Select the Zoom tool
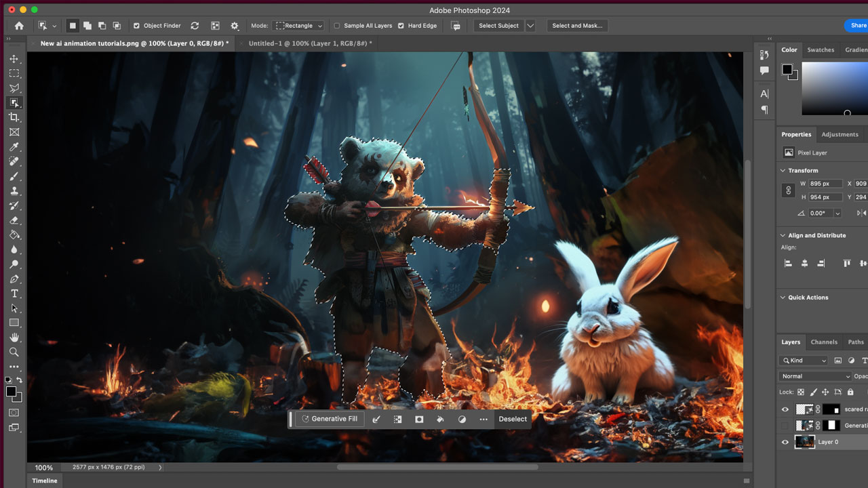The height and width of the screenshot is (488, 868). coord(14,352)
